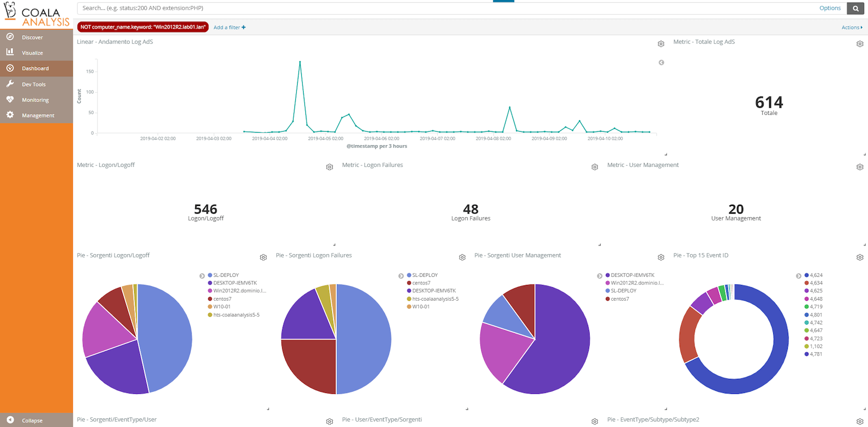
Task: Click the Coala Analysis logo
Action: 36,15
